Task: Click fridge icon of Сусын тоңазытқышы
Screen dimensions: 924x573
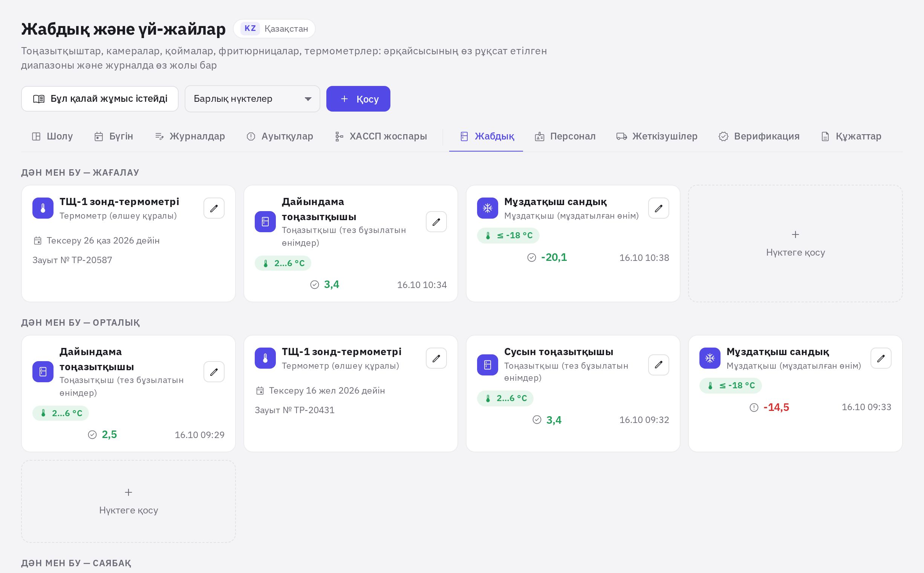Action: [487, 365]
